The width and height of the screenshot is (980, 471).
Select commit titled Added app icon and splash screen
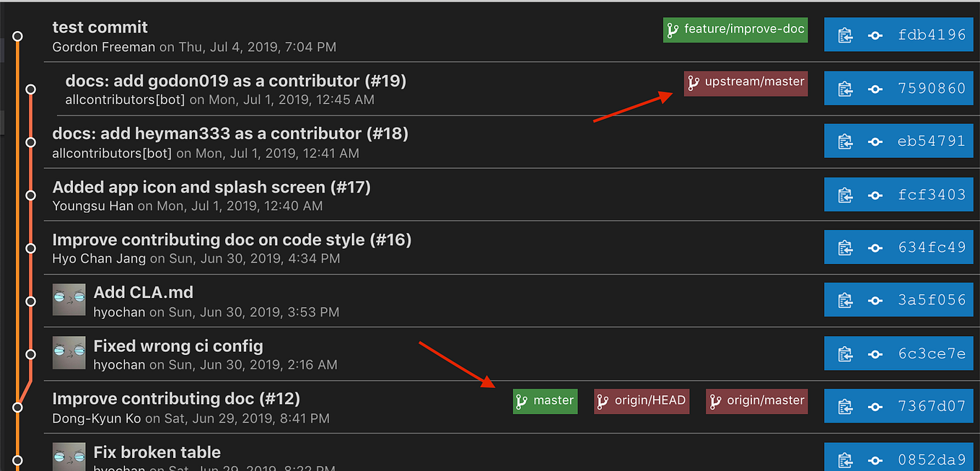click(x=211, y=187)
